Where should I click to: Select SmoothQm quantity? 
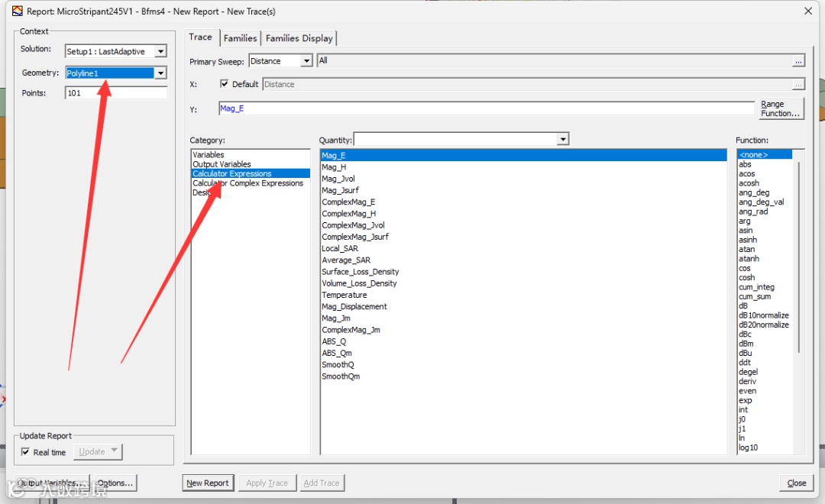point(341,376)
